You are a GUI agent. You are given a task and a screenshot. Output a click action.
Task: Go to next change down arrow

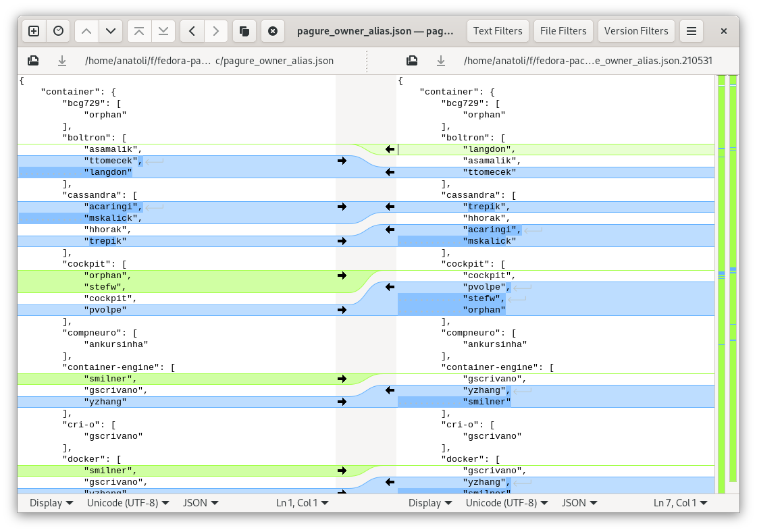111,31
